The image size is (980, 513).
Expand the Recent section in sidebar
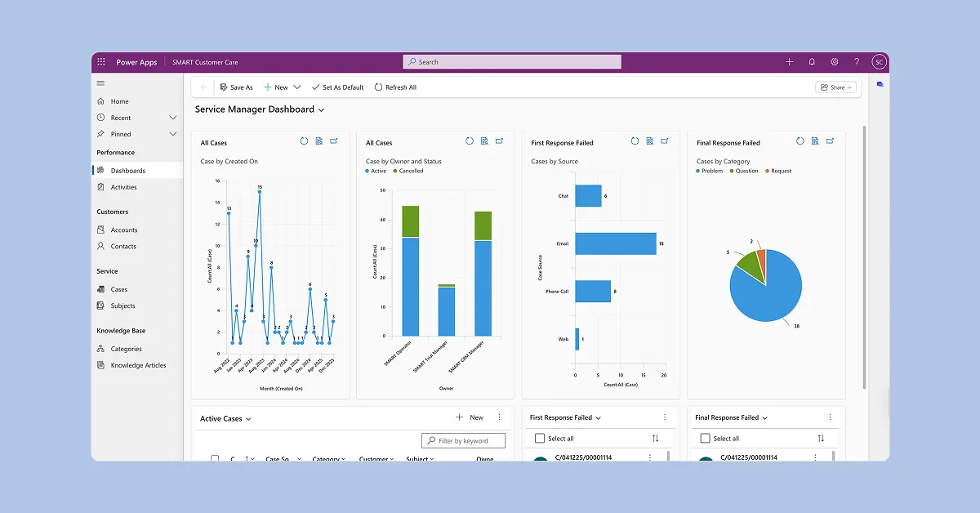pos(172,118)
